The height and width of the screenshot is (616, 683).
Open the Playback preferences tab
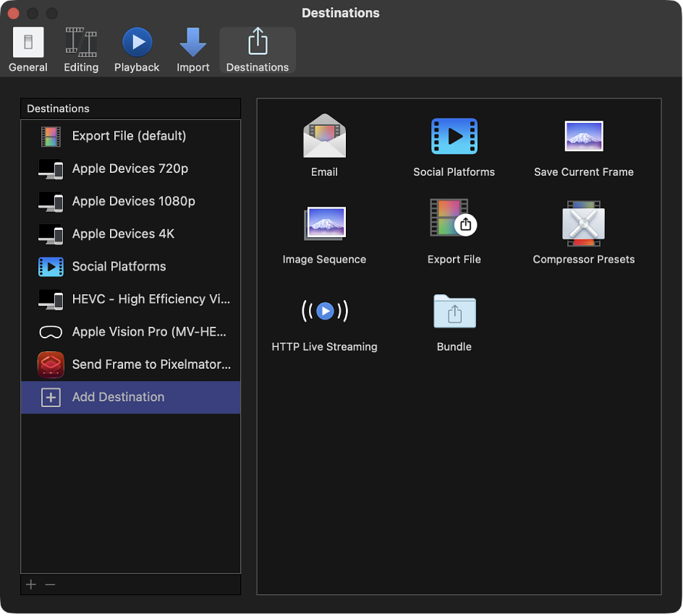[x=137, y=50]
